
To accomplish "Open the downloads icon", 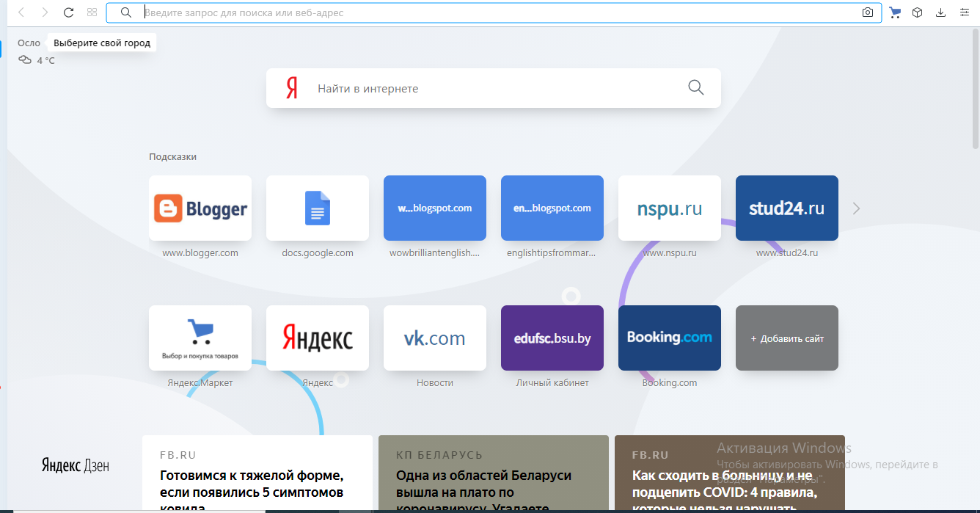I will (940, 12).
